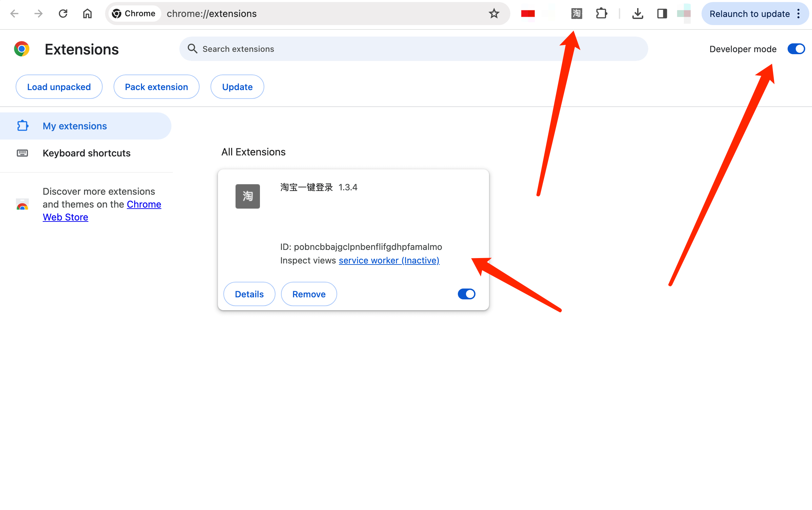Screen dimensions: 812x510
Task: Open the Chrome three-dot menu
Action: (799, 14)
